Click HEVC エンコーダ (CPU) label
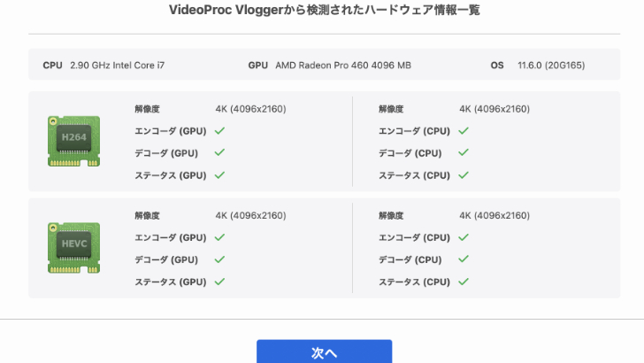Viewport: 644px width, 363px height. pyautogui.click(x=414, y=237)
